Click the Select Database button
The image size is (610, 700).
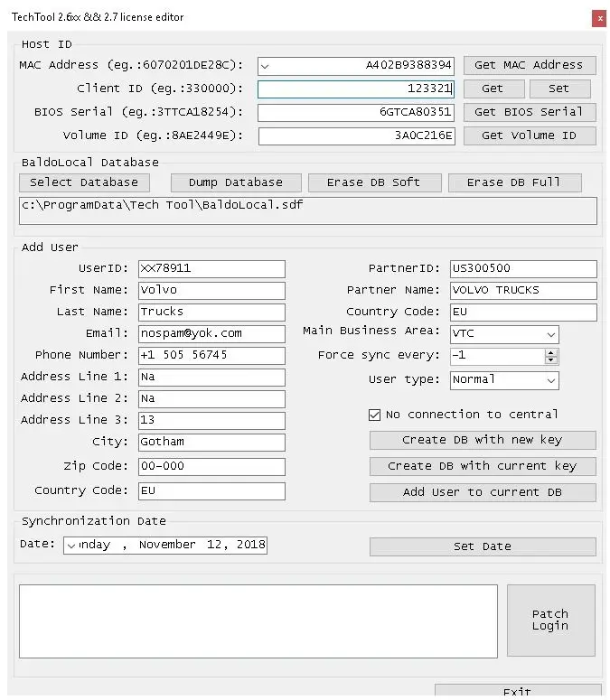(84, 182)
